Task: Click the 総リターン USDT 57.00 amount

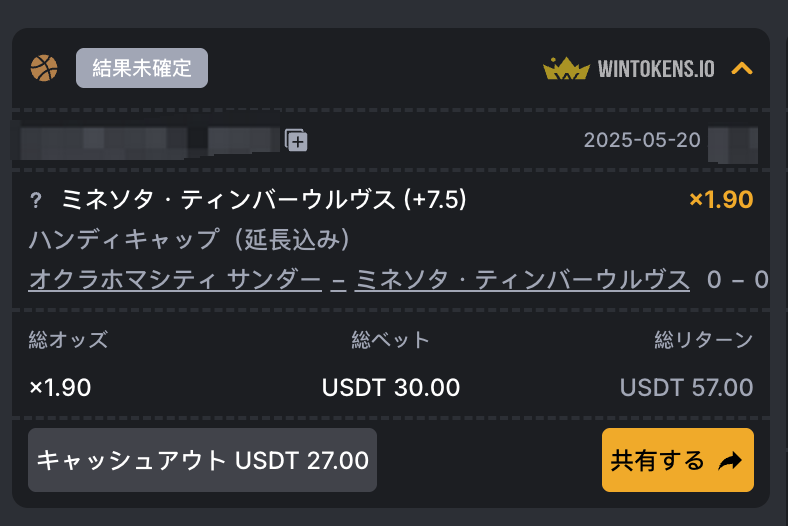Action: pyautogui.click(x=686, y=387)
